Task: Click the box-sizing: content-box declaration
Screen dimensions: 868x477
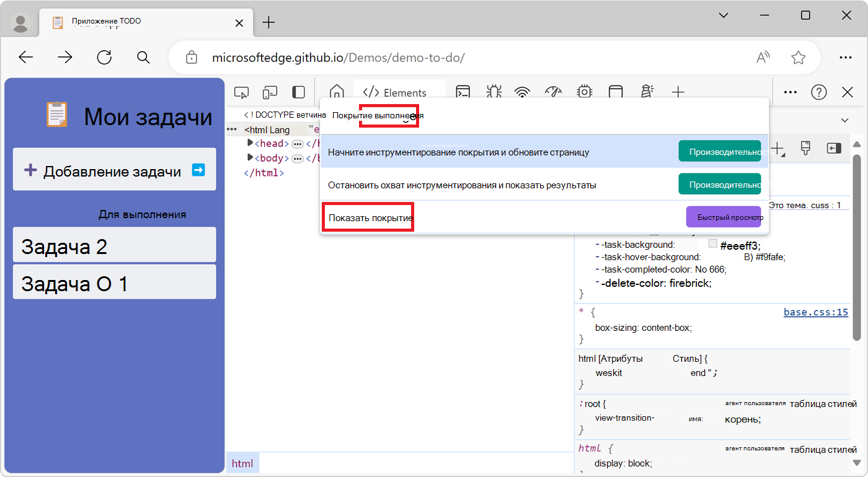Action: click(x=643, y=327)
